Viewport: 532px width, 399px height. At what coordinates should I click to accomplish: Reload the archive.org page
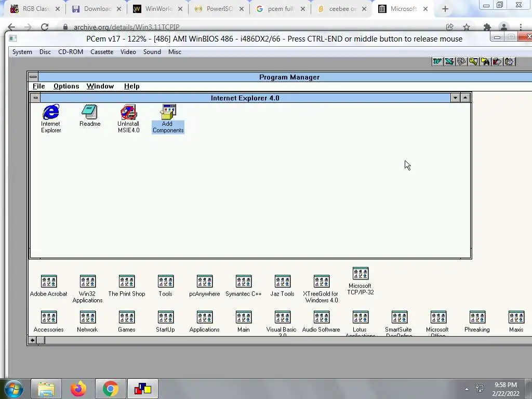pyautogui.click(x=45, y=27)
